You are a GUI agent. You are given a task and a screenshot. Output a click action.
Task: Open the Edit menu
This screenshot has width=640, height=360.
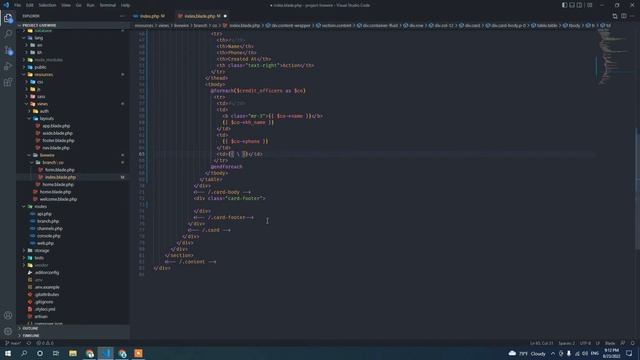30,5
